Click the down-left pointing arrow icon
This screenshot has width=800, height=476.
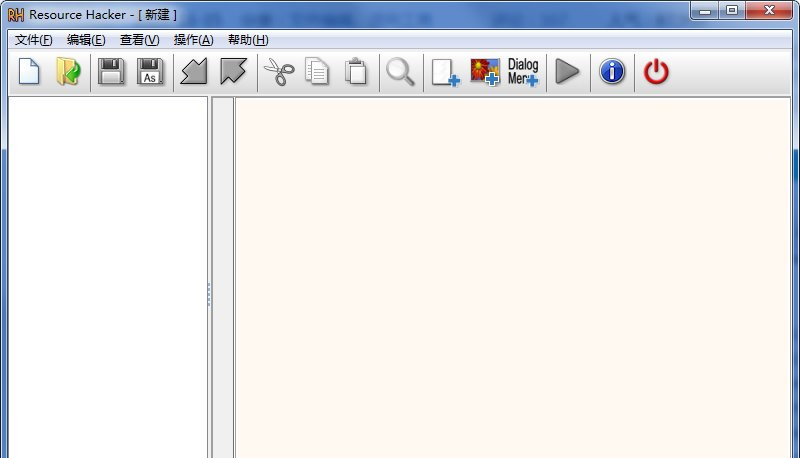click(193, 72)
